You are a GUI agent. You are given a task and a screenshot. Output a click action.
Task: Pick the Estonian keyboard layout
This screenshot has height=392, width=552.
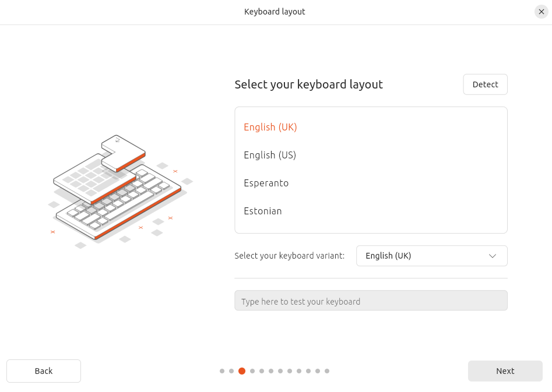[262, 211]
